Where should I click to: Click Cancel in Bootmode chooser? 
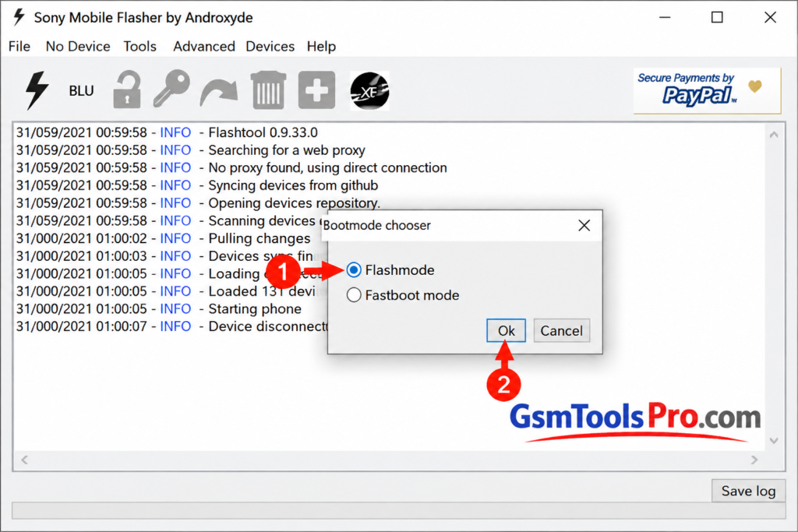point(561,330)
